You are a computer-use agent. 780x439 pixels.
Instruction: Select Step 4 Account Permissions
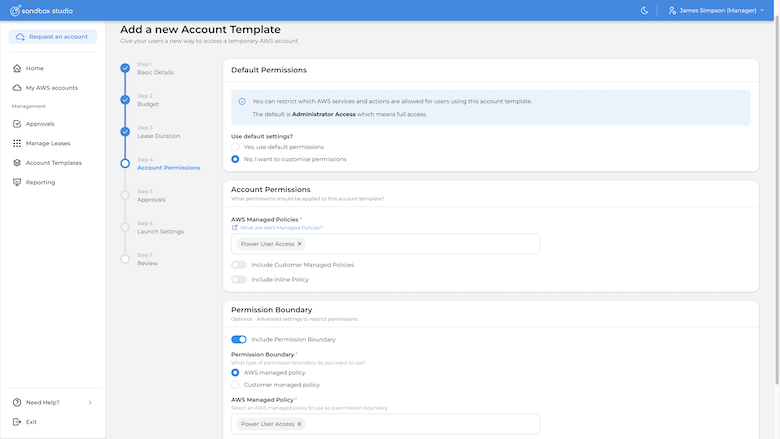[169, 164]
